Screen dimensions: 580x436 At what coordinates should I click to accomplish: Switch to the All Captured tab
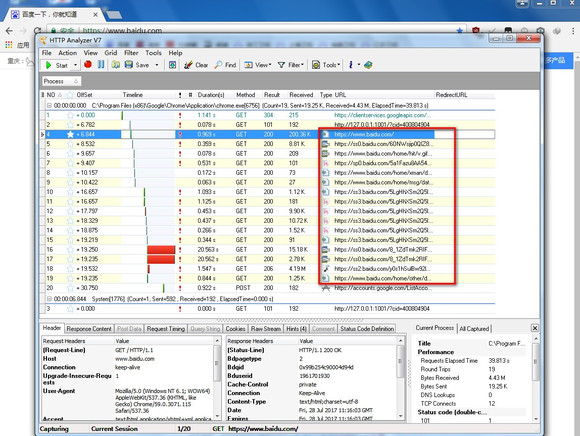(x=474, y=328)
